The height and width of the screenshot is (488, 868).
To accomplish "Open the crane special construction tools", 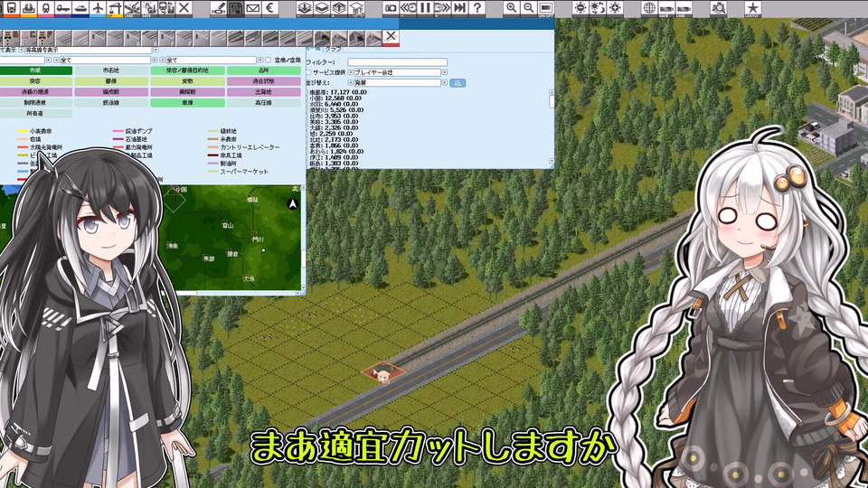I will (115, 8).
